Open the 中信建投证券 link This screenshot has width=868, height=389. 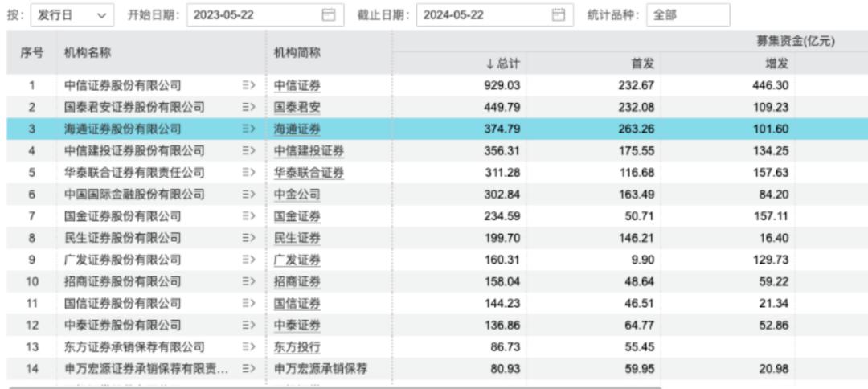(x=309, y=151)
